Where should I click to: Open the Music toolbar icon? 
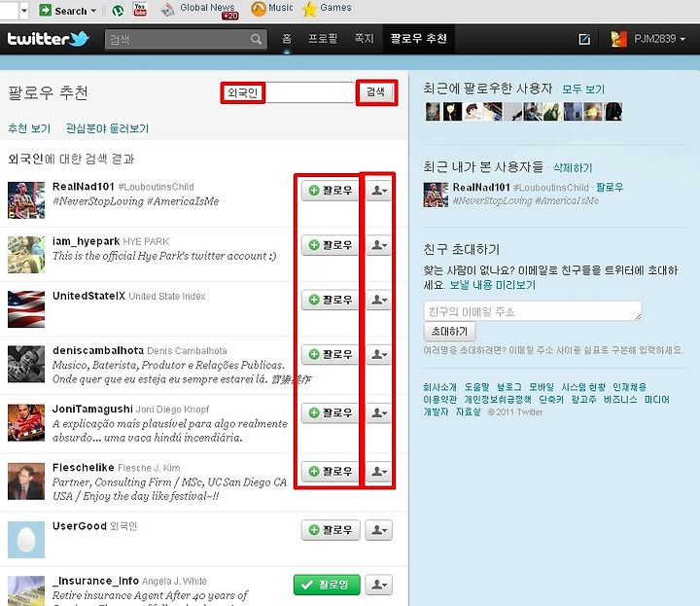point(259,9)
